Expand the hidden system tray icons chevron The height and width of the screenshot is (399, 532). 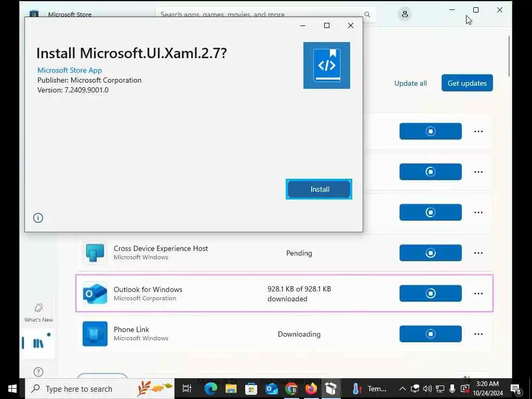click(x=403, y=389)
